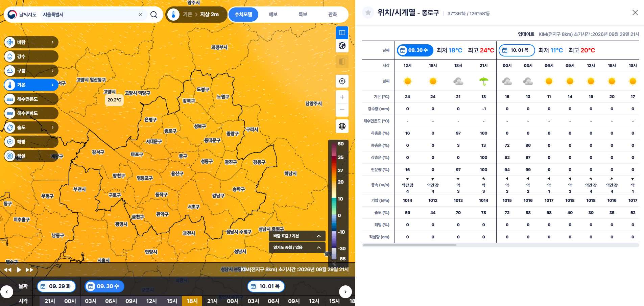Image resolution: width=644 pixels, height=306 pixels.
Task: Click the 20.2°C temperature tooltip
Action: (114, 100)
